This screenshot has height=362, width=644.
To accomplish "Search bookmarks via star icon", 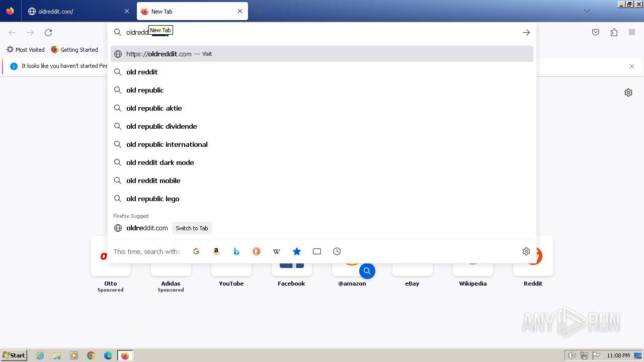I will click(297, 251).
